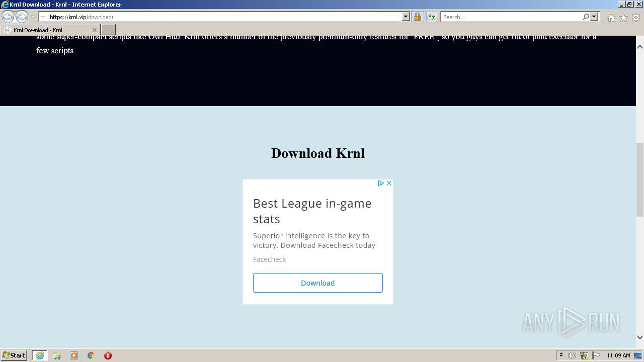Click the Superior intelligence ad description text
This screenshot has height=362, width=644.
coord(314,240)
